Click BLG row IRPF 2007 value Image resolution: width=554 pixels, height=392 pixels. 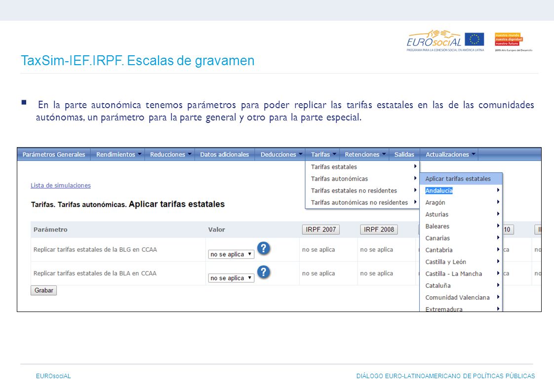(318, 249)
